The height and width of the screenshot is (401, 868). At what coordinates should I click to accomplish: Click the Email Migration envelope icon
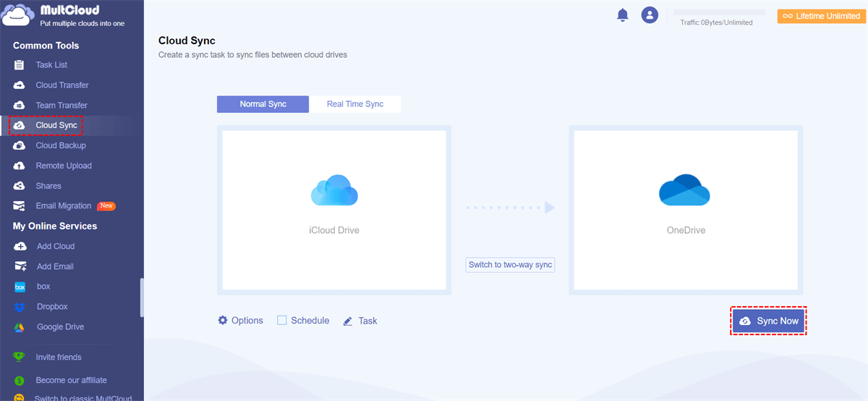click(x=20, y=206)
